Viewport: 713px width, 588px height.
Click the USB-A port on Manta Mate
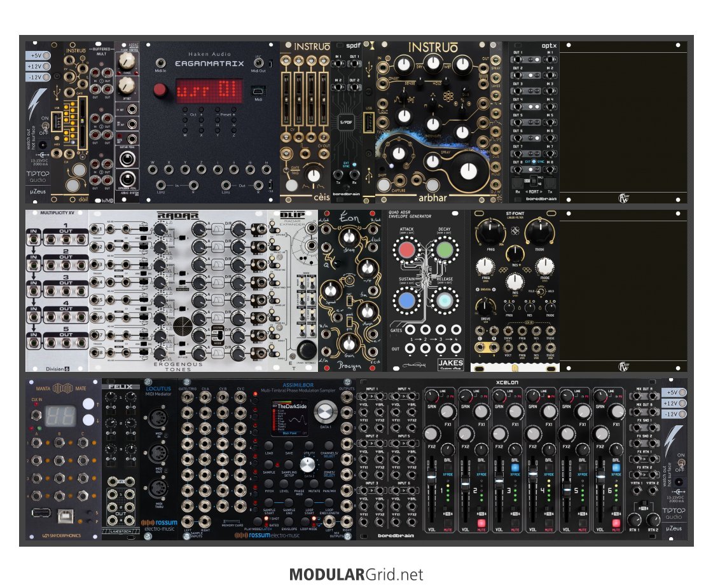pos(41,512)
